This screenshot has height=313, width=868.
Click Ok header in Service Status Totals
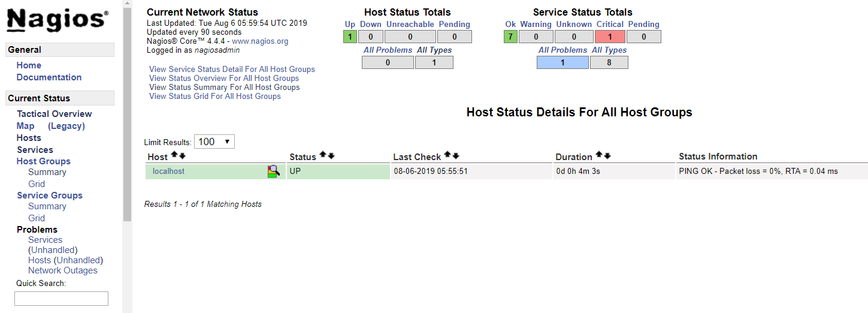[x=510, y=25]
